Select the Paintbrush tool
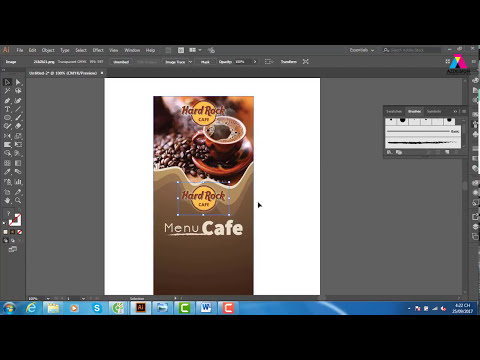Screen dimensions: 480x360 (x=18, y=118)
